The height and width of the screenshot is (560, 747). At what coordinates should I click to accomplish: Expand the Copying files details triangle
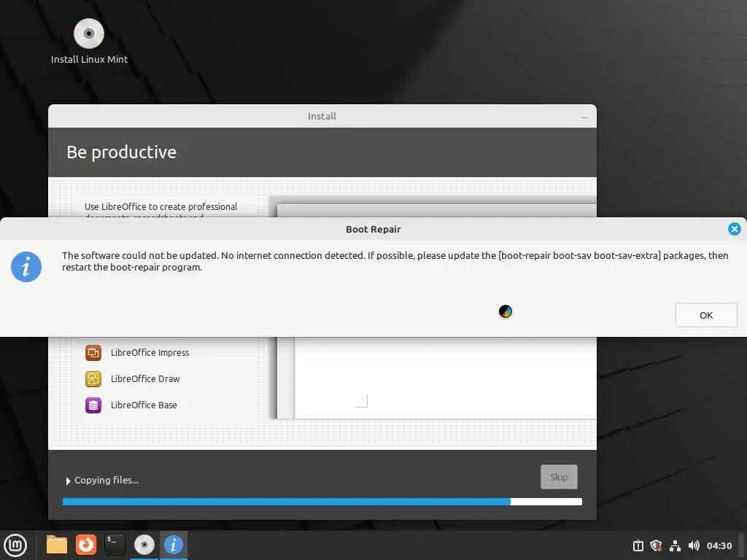click(x=68, y=481)
